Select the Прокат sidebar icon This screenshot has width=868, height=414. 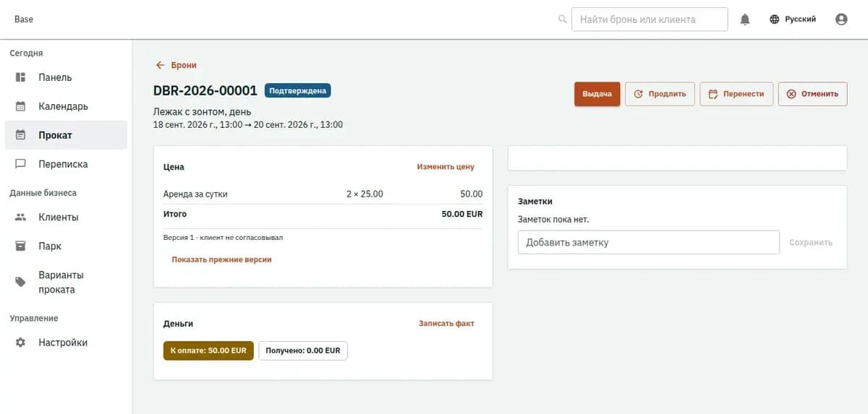point(21,135)
